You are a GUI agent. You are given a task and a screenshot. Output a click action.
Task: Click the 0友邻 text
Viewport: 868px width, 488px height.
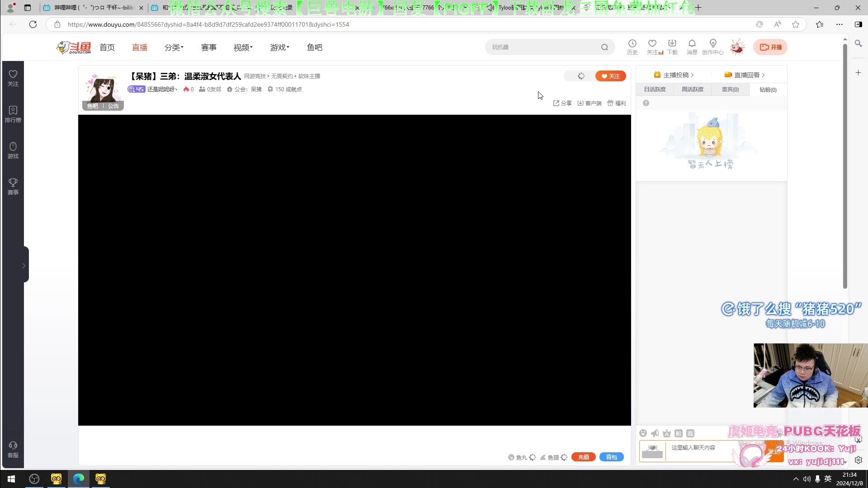214,89
